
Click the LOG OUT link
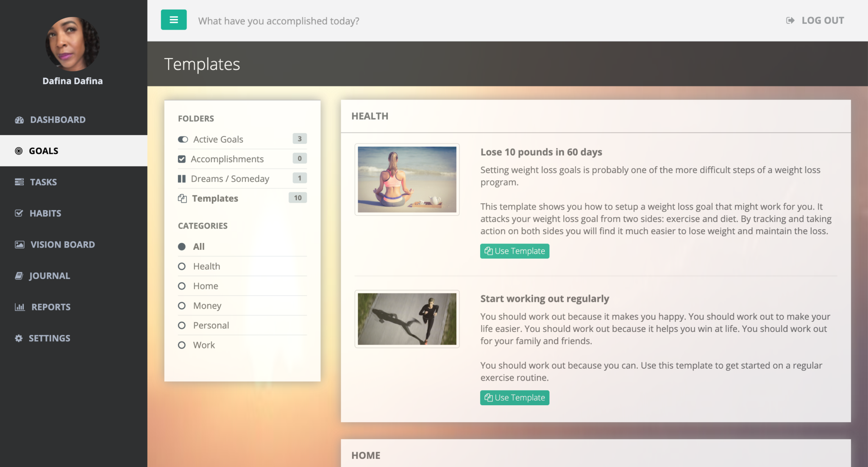point(815,20)
